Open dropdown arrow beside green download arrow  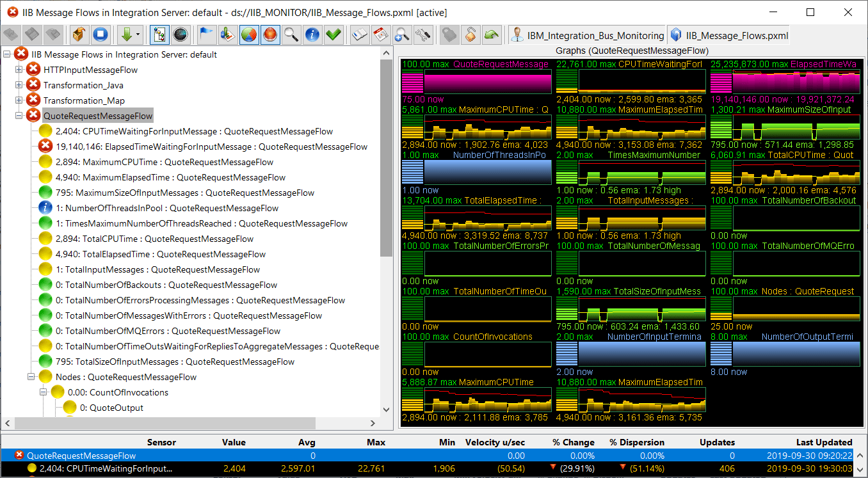click(x=138, y=35)
